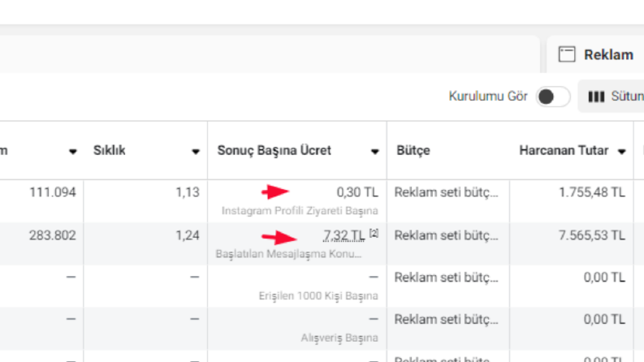Screen dimensions: 644x362
Task: Select the 283.802 cell
Action: (x=53, y=235)
